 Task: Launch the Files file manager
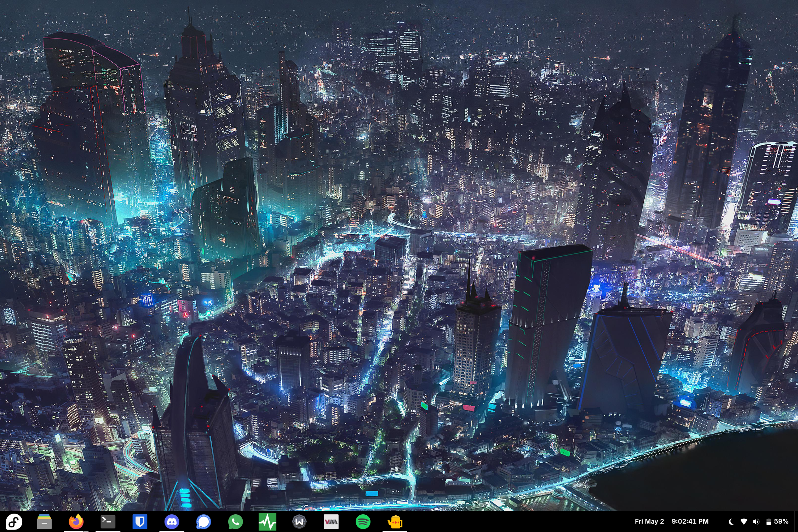(44, 521)
